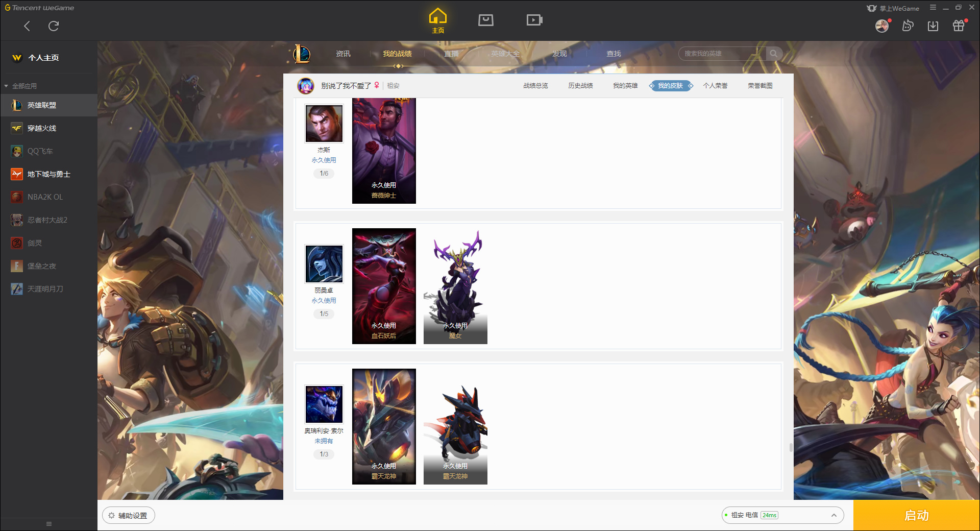Viewport: 980px width, 531px height.
Task: Select the 我的皮肤 sub-tab
Action: click(x=671, y=86)
